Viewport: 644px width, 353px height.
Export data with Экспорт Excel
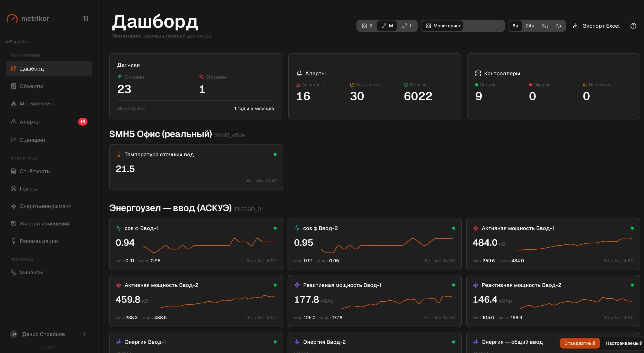[596, 26]
